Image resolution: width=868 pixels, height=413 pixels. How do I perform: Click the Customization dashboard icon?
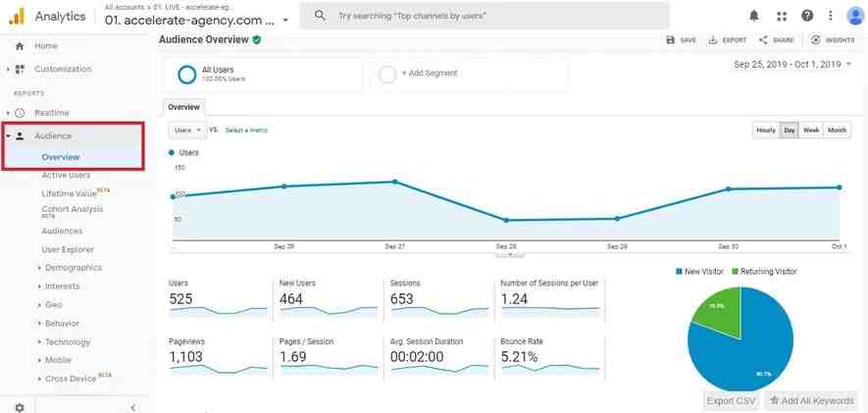[20, 70]
